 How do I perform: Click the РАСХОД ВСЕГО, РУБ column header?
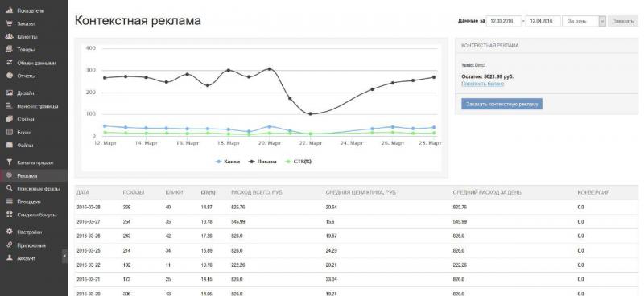click(x=257, y=192)
